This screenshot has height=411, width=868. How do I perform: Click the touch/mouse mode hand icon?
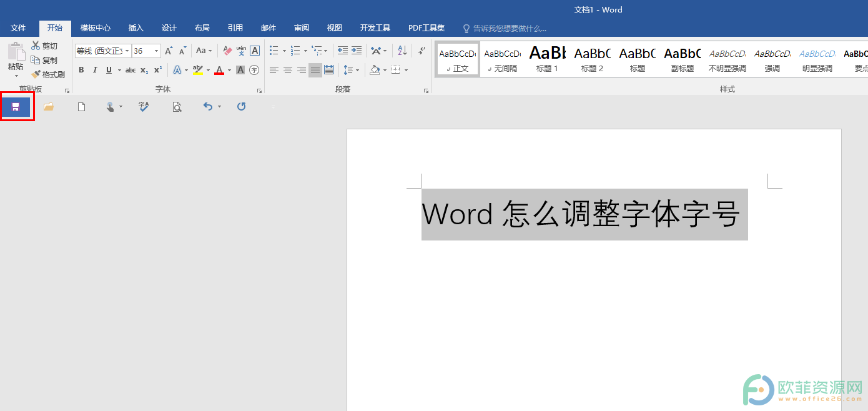coord(111,107)
